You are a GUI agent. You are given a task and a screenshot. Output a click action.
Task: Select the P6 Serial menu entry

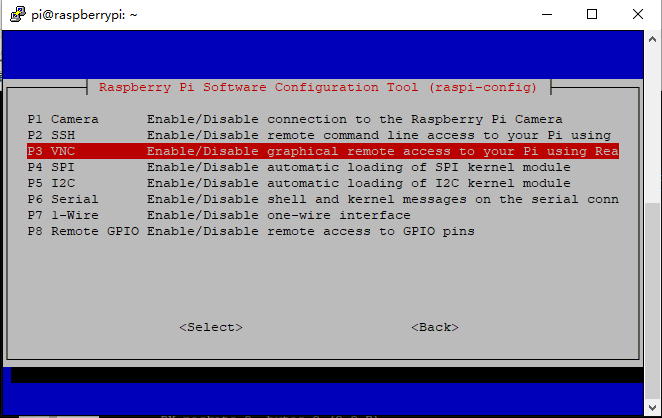(x=323, y=199)
